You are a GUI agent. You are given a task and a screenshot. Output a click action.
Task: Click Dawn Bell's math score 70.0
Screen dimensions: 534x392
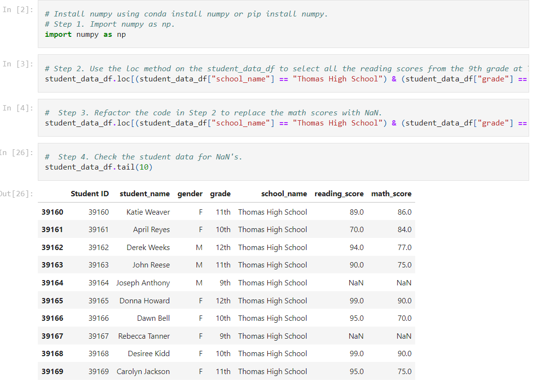[405, 318]
